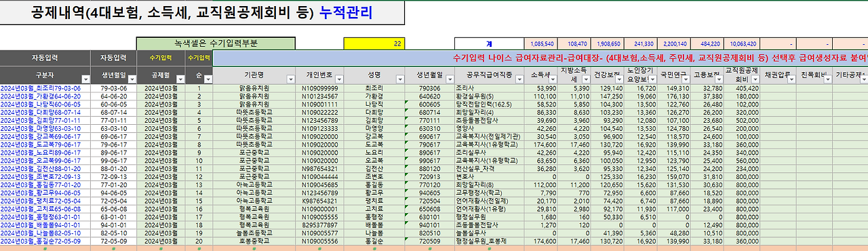The height and width of the screenshot is (251, 868).
Task: Open the 소득세 column filter dropdown
Action: pos(553,79)
